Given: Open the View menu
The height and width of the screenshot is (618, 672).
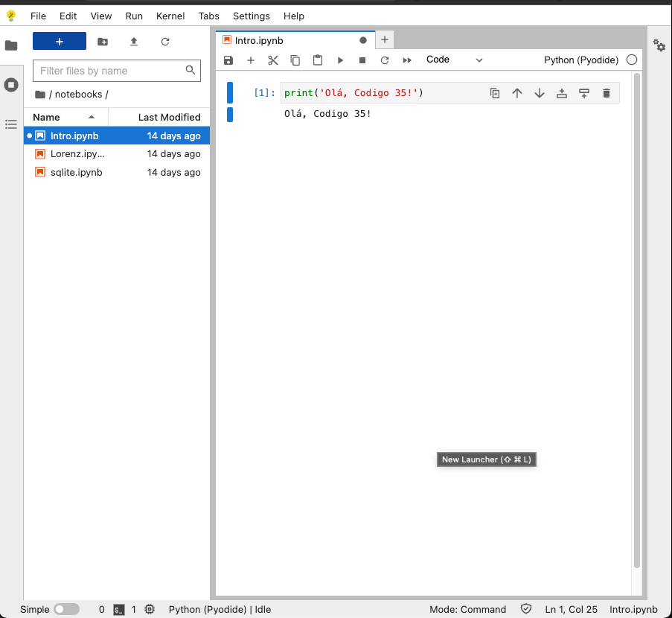Looking at the screenshot, I should (x=101, y=16).
